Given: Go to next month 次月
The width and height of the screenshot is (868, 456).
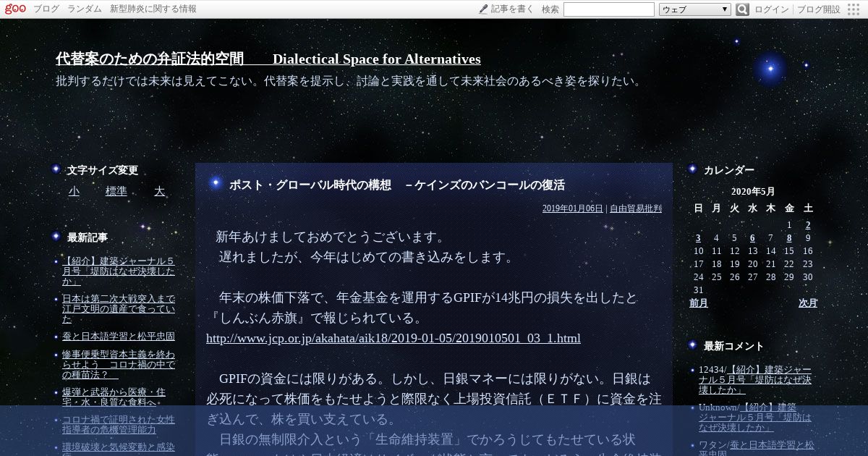Looking at the screenshot, I should pyautogui.click(x=808, y=303).
